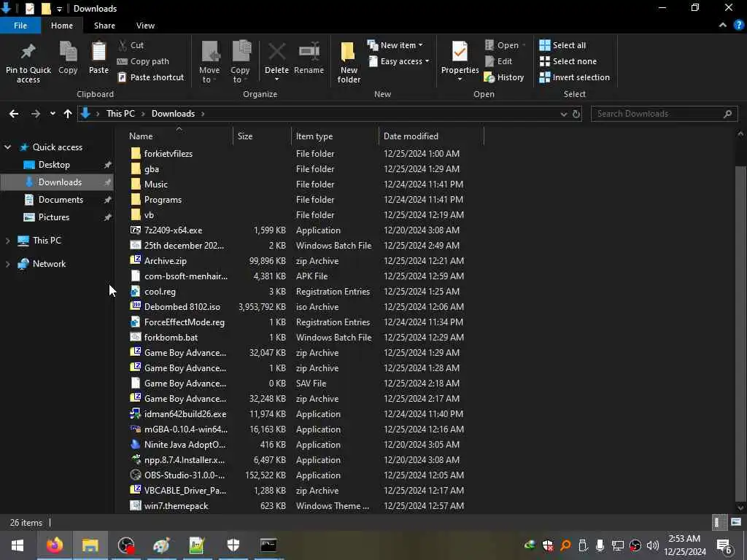This screenshot has width=747, height=560.
Task: Collapse the ribbon with chevron
Action: 723,26
